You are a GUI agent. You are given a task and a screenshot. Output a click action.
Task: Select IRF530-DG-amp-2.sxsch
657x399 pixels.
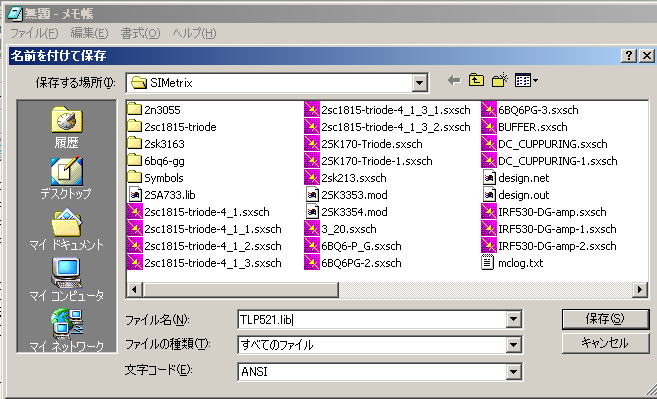549,246
